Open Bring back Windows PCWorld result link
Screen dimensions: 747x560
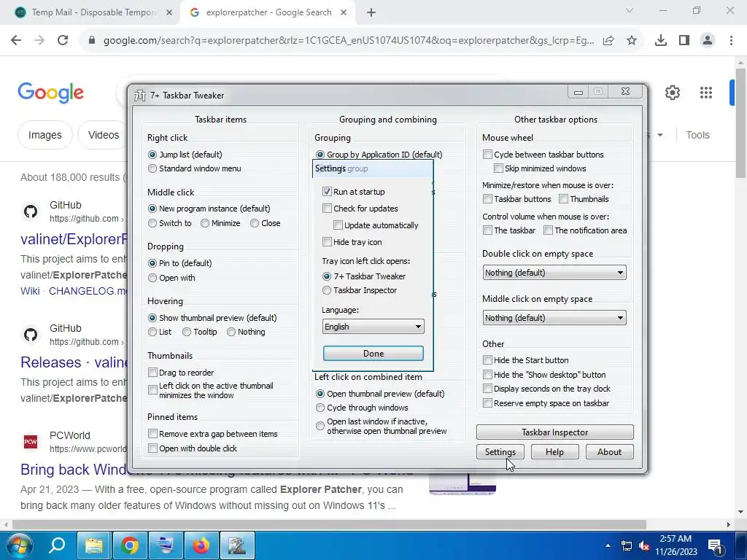[74, 470]
